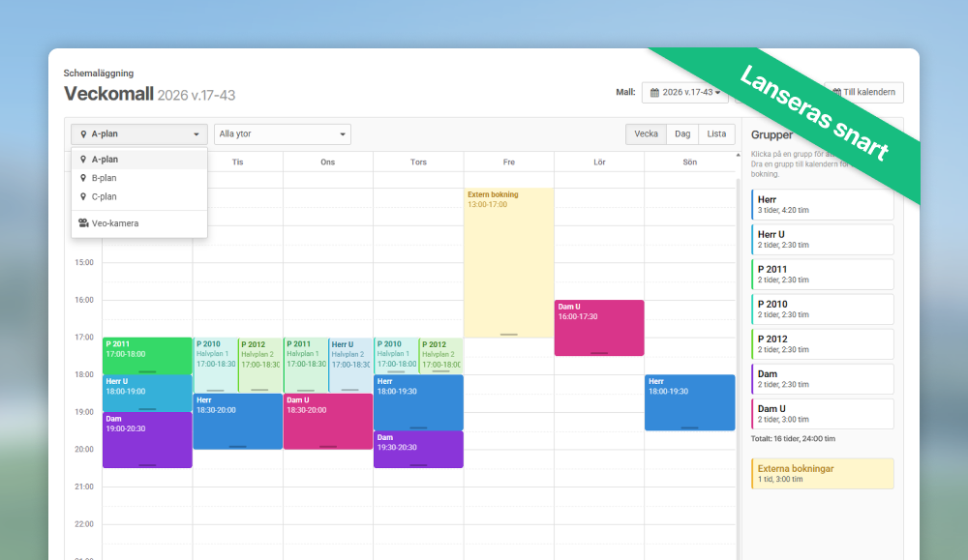Select the Dam U group card
This screenshot has width=968, height=560.
click(822, 414)
